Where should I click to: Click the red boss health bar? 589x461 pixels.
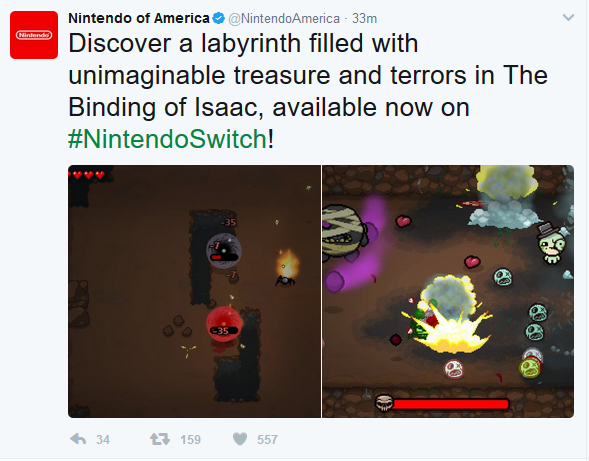click(x=450, y=404)
